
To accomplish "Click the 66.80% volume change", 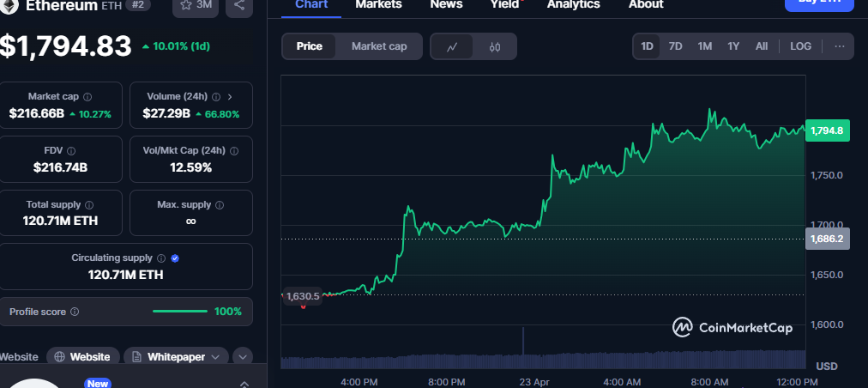I will pyautogui.click(x=218, y=115).
